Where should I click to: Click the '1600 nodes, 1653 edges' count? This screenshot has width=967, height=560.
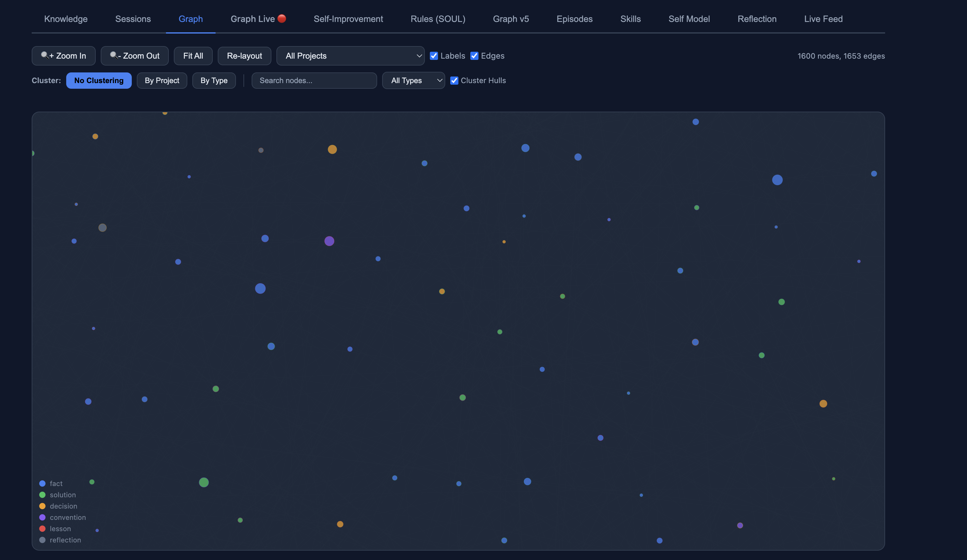841,56
